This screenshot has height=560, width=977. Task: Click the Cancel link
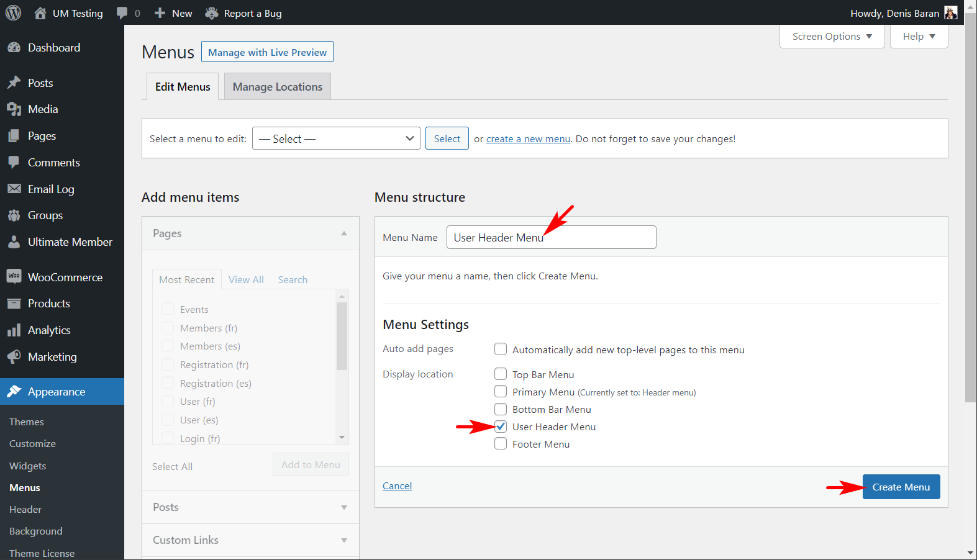(x=397, y=485)
